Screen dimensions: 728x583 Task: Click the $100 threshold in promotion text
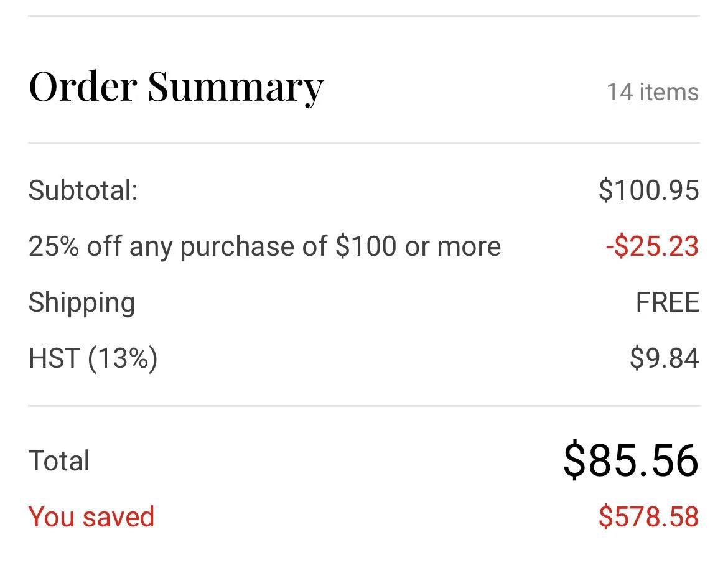click(x=365, y=246)
